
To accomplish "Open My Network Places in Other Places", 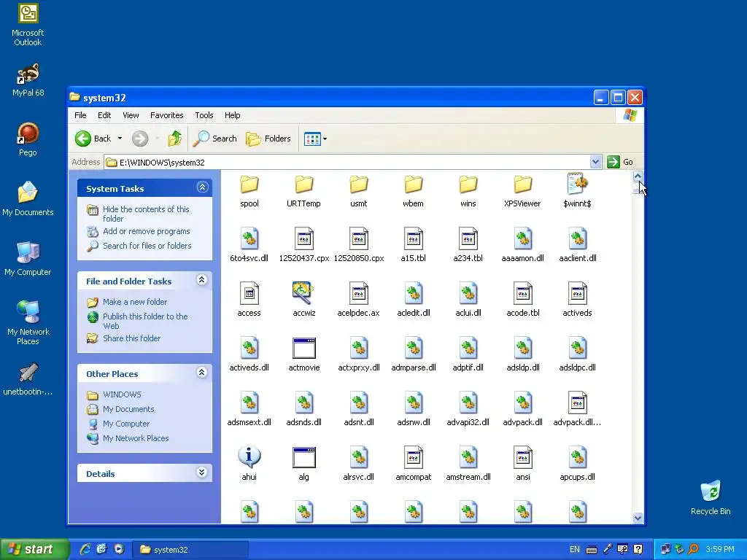I will 135,438.
